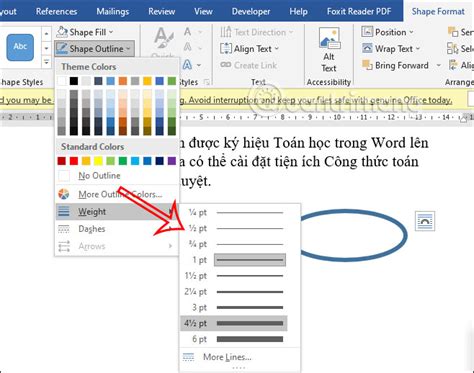Click the Shape Outline dropdown button
Viewport: 474px width, 373px height.
[x=95, y=49]
